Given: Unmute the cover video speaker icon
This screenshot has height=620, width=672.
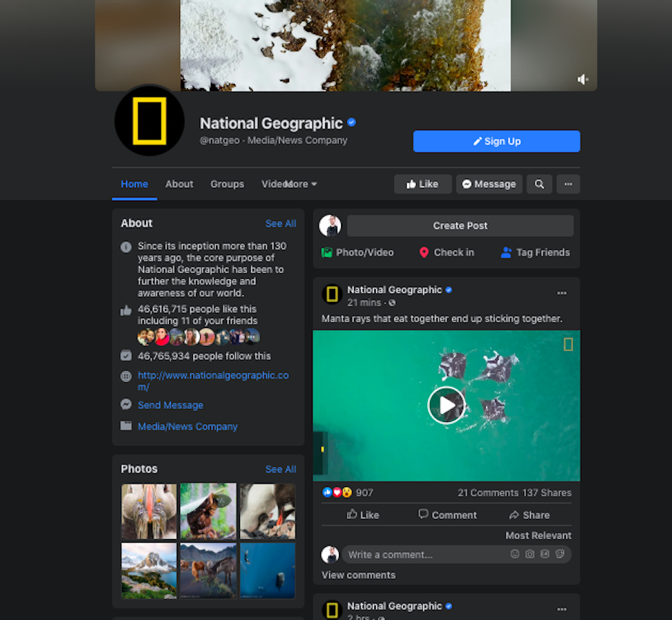Looking at the screenshot, I should pos(582,79).
